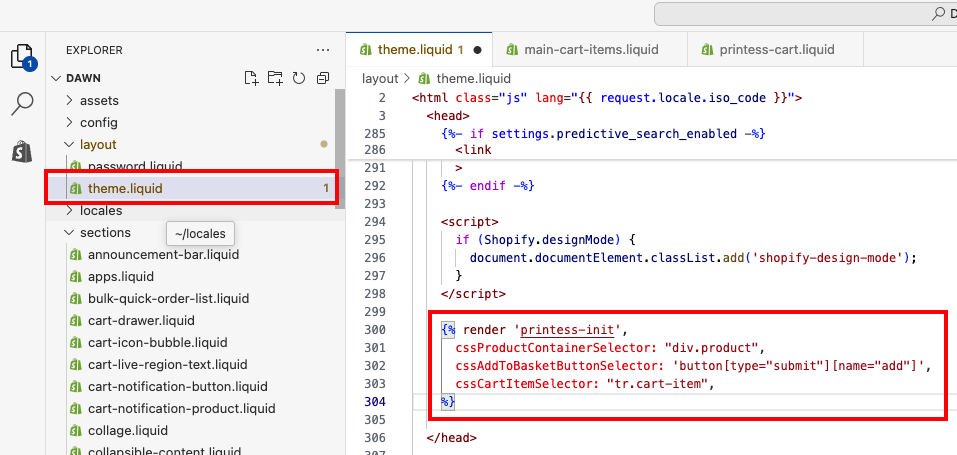This screenshot has height=455, width=957.
Task: Open Explorer more actions ellipsis menu
Action: click(x=322, y=49)
